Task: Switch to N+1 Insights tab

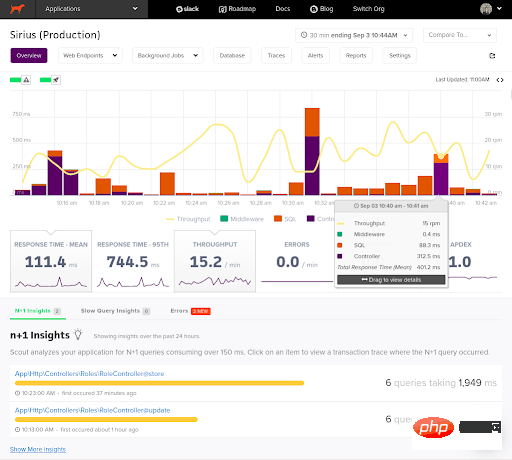Action: (x=38, y=311)
